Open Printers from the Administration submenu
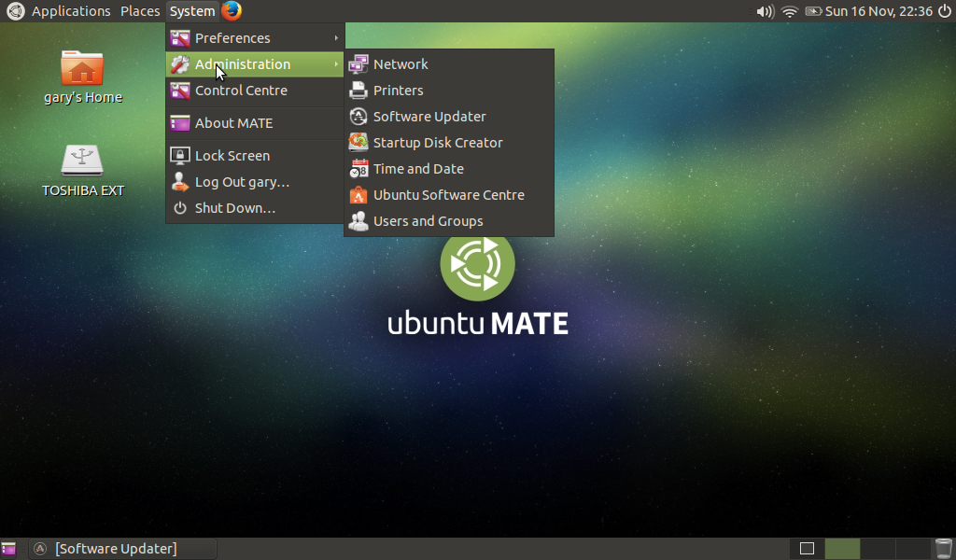Viewport: 956px width, 560px height. pos(449,91)
